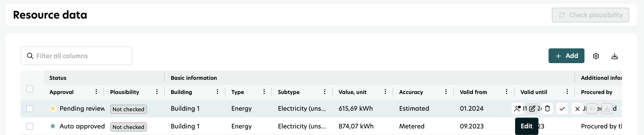
Task: Open the Accuracy column menu
Action: click(446, 92)
